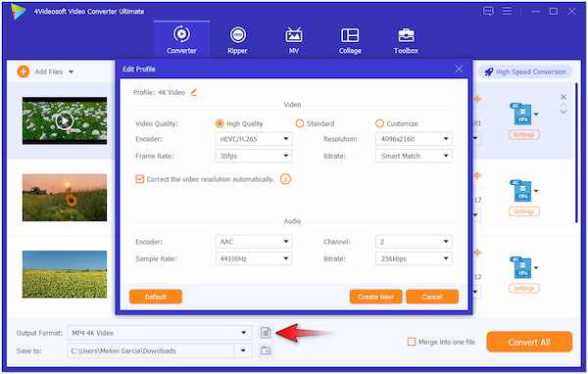This screenshot has width=588, height=374.
Task: Click the feedback chat icon in title bar
Action: [x=488, y=11]
